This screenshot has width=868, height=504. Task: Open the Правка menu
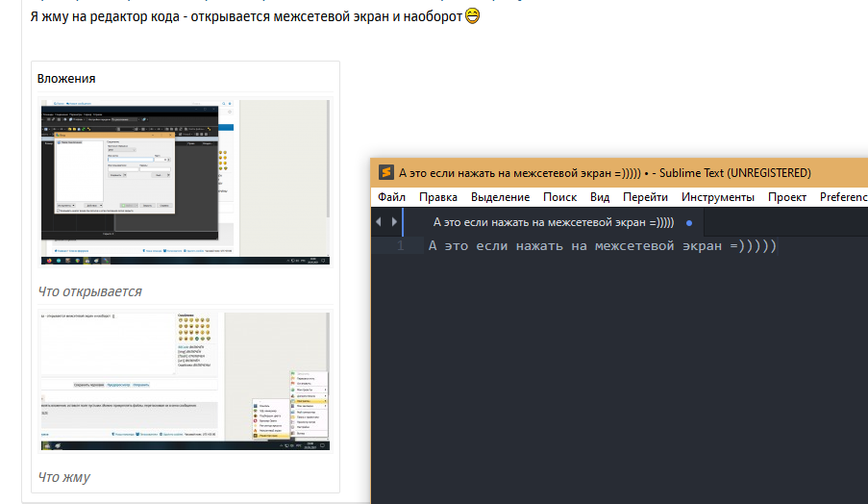tap(438, 197)
